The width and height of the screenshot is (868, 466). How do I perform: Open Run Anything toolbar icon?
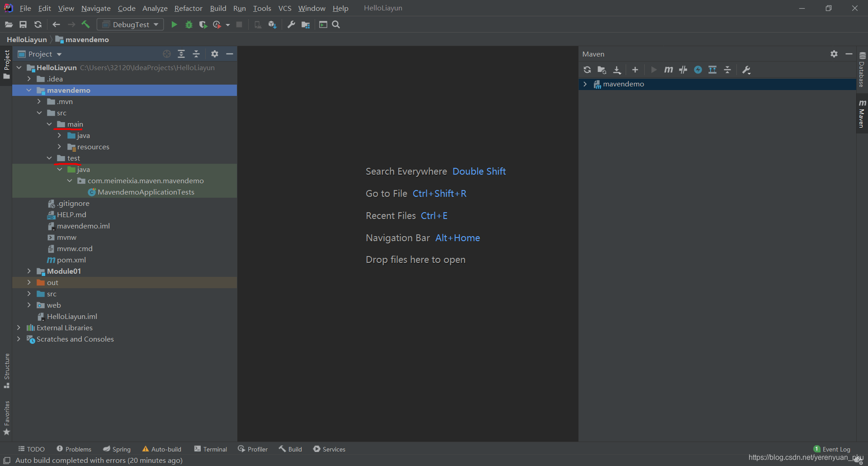pos(323,24)
